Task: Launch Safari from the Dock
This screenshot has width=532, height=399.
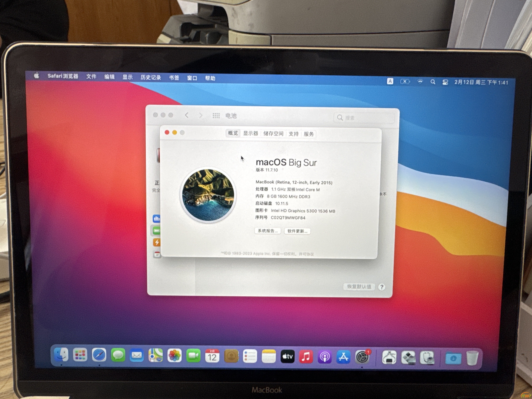Action: [99, 355]
